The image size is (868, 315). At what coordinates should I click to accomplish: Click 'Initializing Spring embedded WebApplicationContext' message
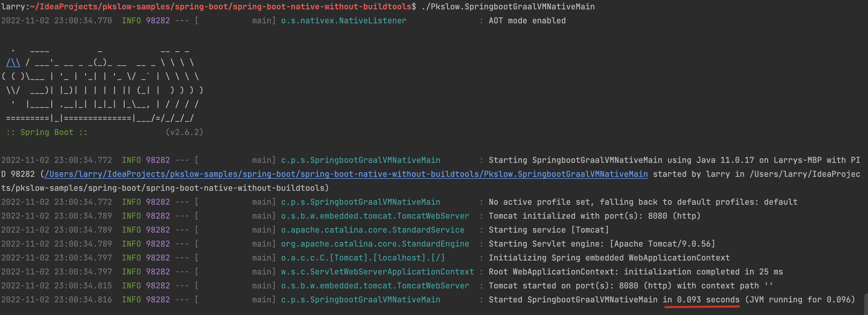pyautogui.click(x=609, y=258)
